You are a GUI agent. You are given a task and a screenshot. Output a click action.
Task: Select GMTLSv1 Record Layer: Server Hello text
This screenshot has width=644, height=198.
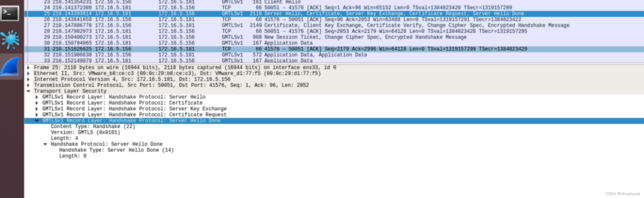124,97
